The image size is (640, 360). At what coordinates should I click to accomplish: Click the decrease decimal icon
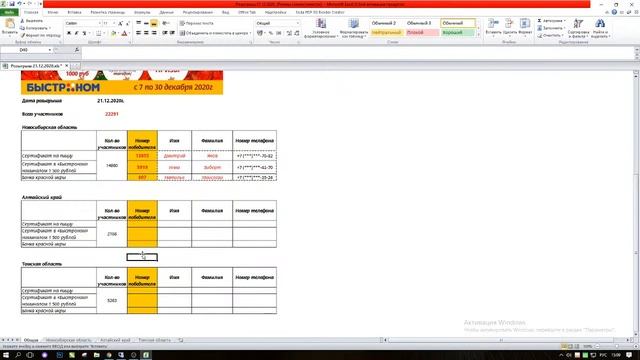pos(297,33)
